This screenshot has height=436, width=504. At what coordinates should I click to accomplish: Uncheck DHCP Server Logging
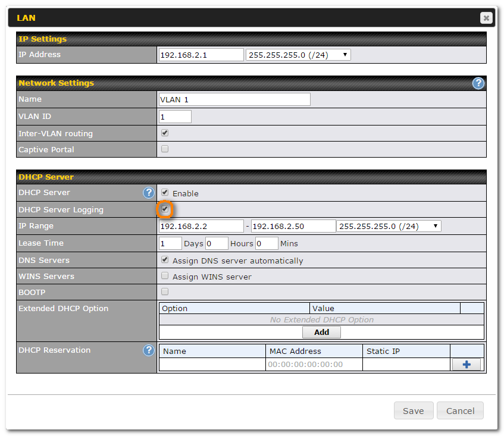pos(165,209)
